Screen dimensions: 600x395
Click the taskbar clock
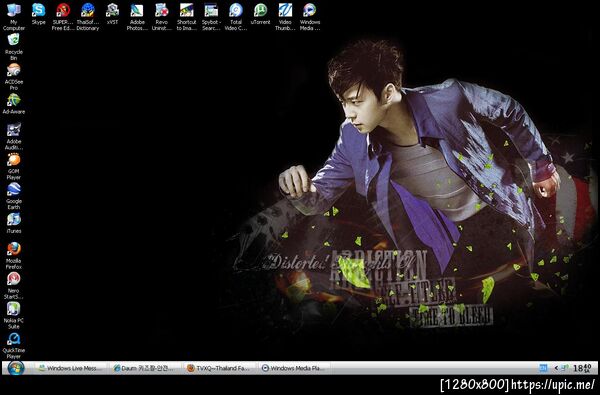click(x=582, y=368)
